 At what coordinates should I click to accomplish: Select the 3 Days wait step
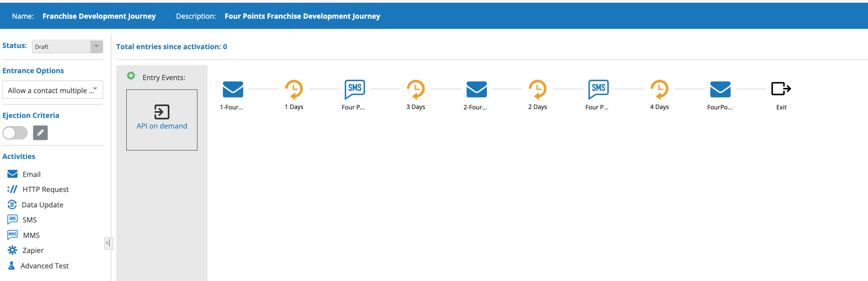coord(416,89)
